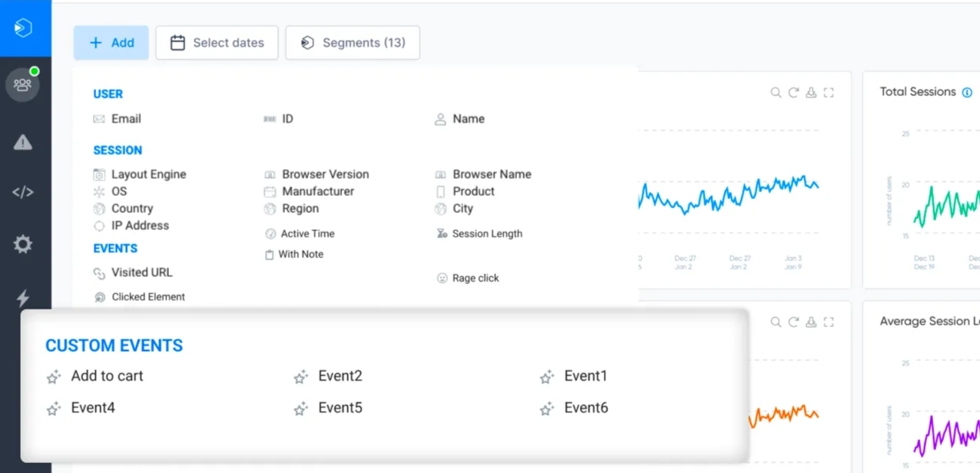Click the Add button
980x473 pixels.
(111, 43)
